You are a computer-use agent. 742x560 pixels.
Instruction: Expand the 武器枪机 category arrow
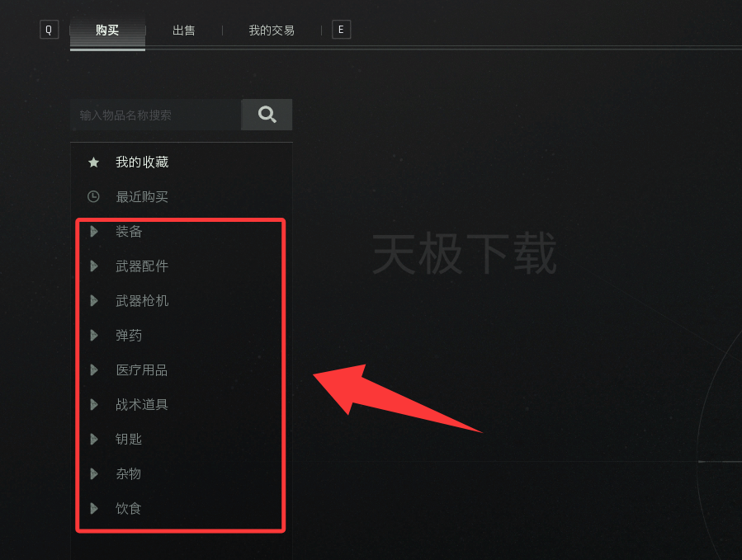(x=94, y=301)
